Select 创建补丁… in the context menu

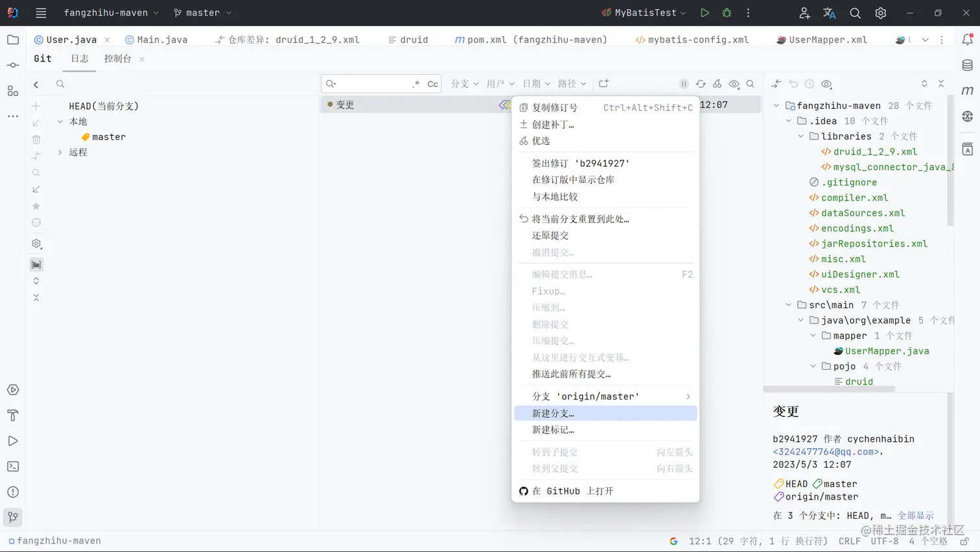pos(605,125)
